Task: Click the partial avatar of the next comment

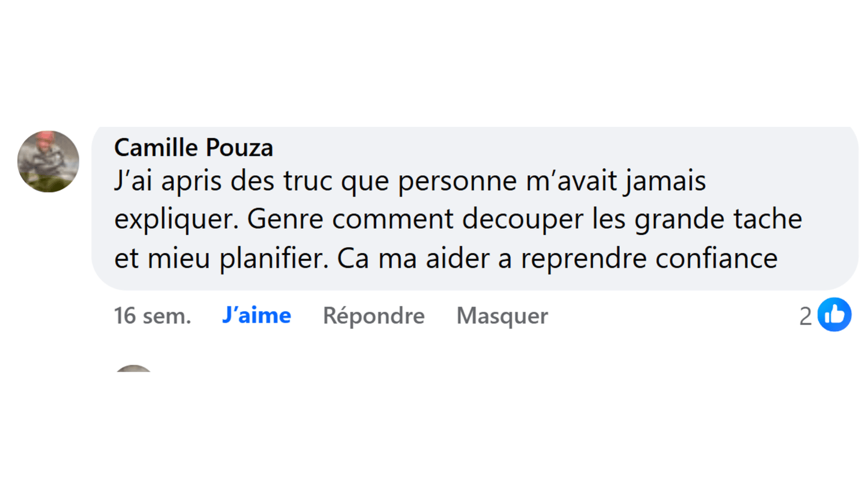Action: 134,368
